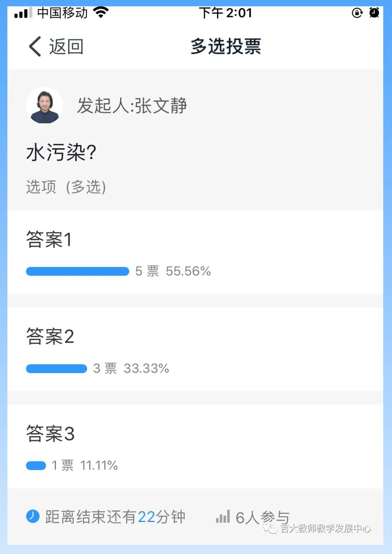Tap the back chevron arrow
This screenshot has height=554, width=392.
point(35,46)
